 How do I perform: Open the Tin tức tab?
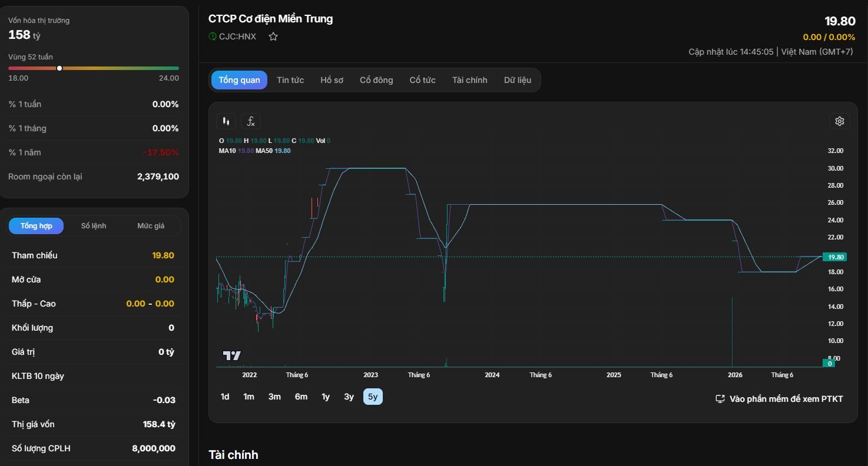(290, 80)
